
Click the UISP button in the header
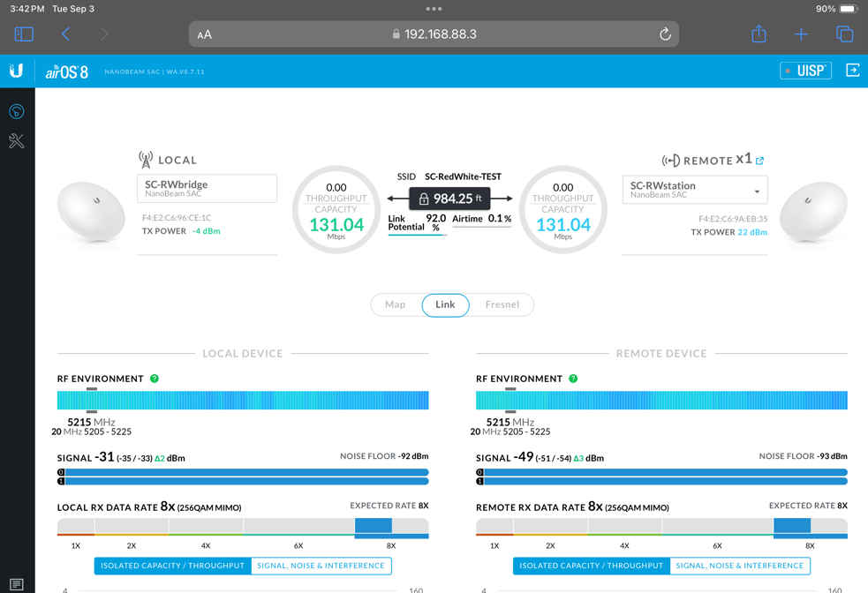805,70
